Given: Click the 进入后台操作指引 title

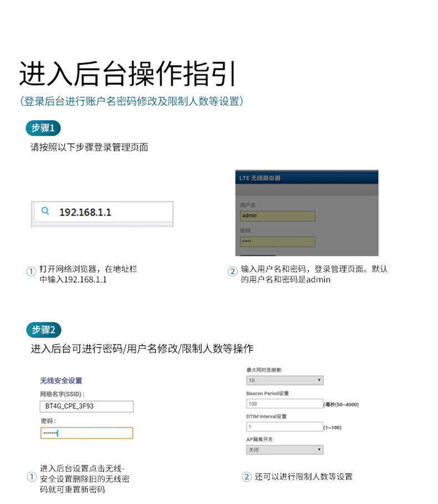Looking at the screenshot, I should pos(128,74).
